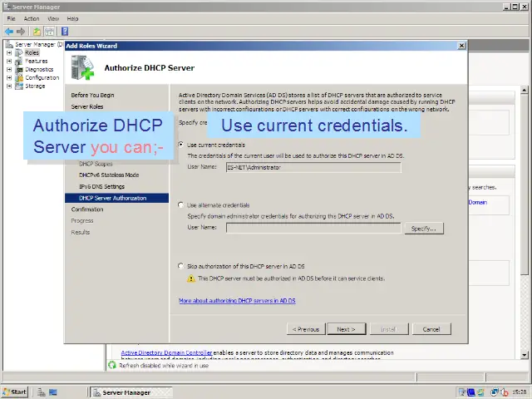Click the Diagnostics node icon

click(x=19, y=70)
